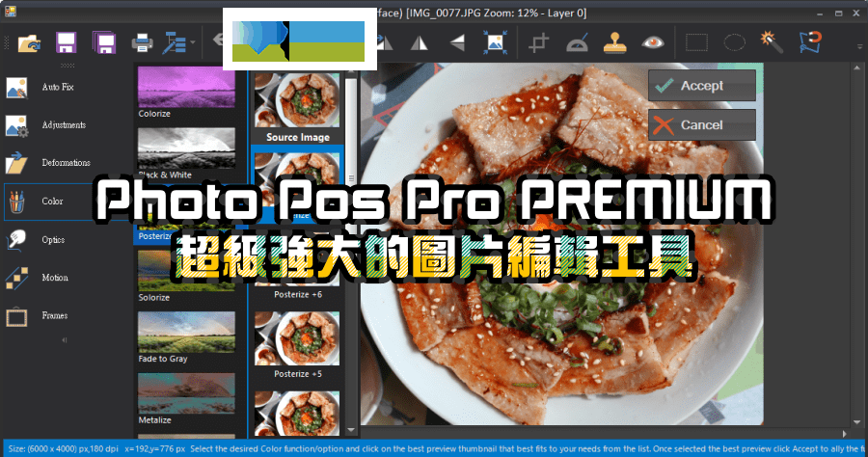Flip the image using twin-triangles icon
Screen dimensions: 868x457
coord(420,42)
